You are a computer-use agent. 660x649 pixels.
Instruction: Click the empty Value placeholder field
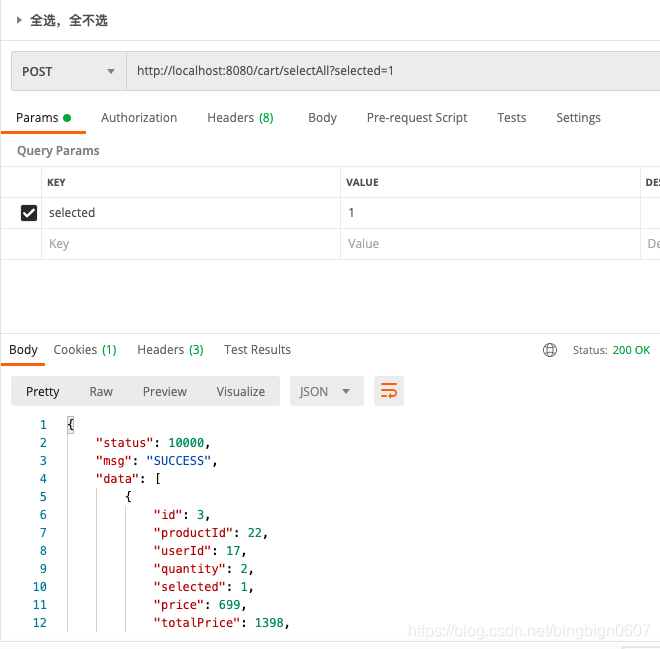490,244
